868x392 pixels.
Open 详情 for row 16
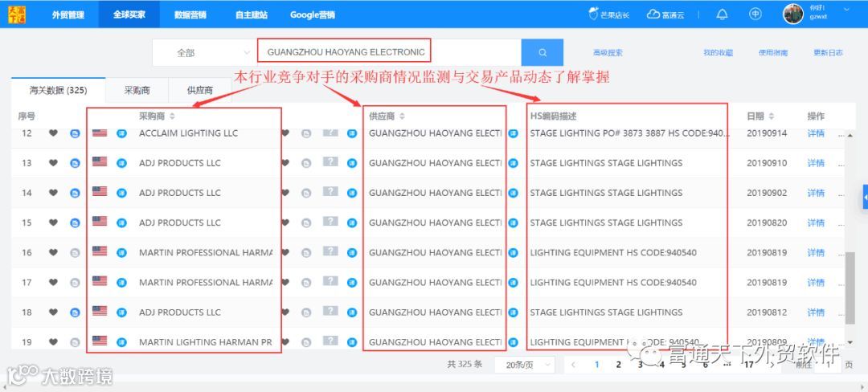click(816, 253)
